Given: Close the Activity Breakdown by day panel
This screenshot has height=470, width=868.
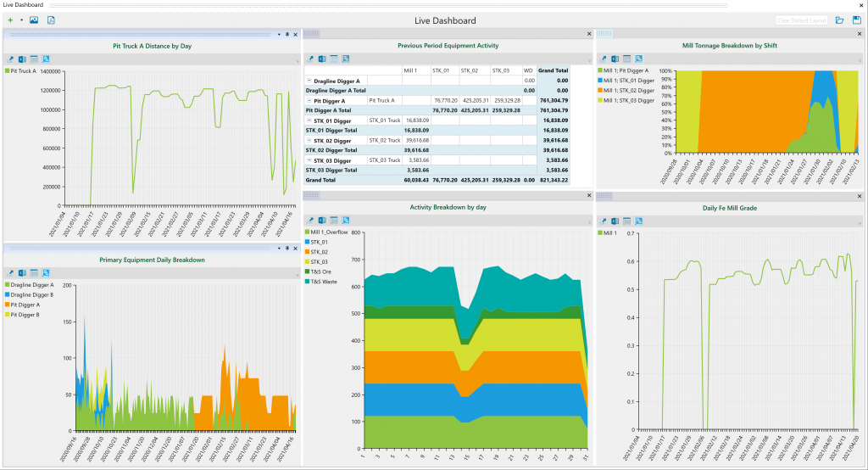Looking at the screenshot, I should click(588, 195).
